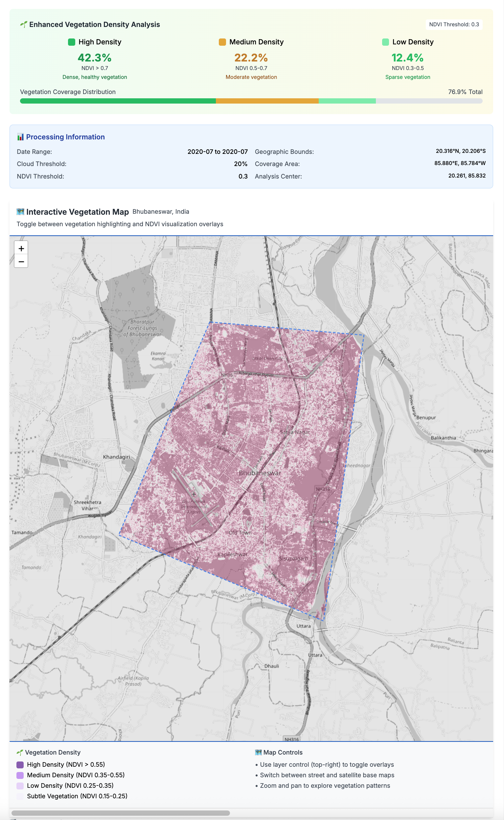504x820 pixels.
Task: Click the horizontal scrollbar at page bottom
Action: coord(120,813)
